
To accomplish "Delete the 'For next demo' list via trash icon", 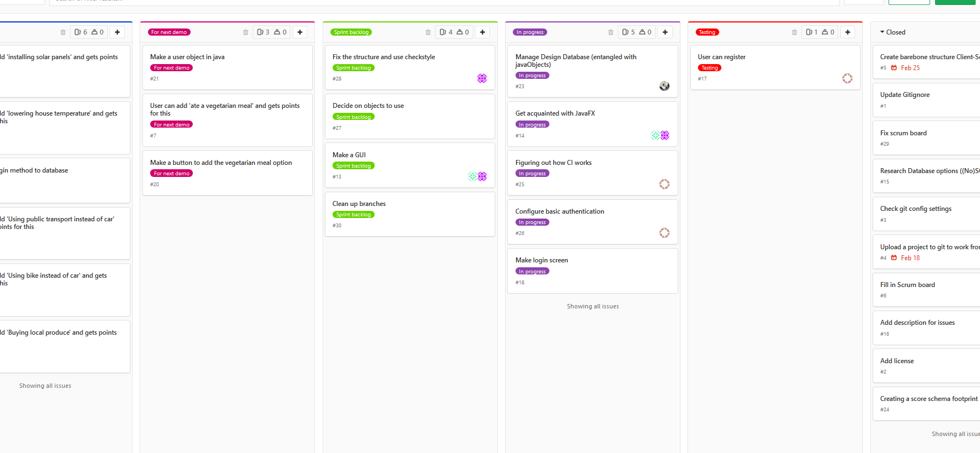I will (245, 32).
